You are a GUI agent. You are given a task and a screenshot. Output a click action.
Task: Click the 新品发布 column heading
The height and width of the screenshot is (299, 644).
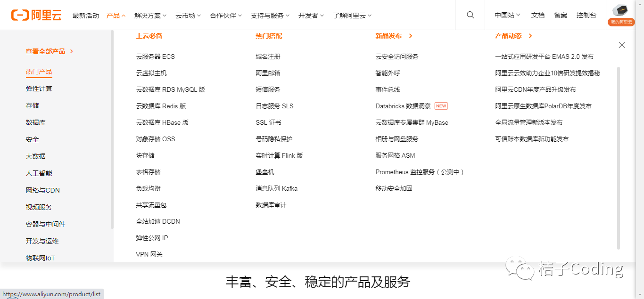pos(388,36)
